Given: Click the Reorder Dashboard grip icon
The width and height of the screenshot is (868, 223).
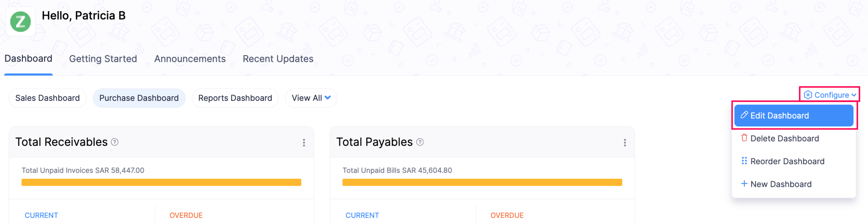Looking at the screenshot, I should tap(744, 161).
